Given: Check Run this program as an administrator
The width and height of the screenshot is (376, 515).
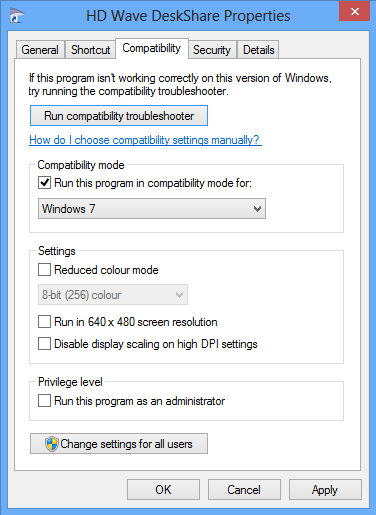Looking at the screenshot, I should [44, 401].
